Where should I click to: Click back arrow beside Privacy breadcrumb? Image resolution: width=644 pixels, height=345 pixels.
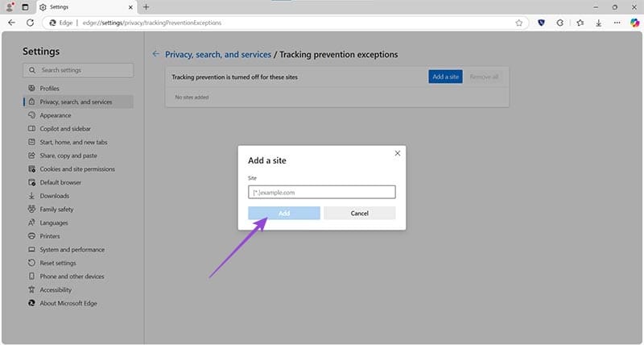[155, 54]
